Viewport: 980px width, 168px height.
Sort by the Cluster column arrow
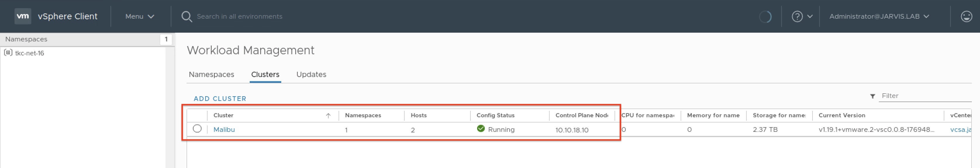coord(328,116)
